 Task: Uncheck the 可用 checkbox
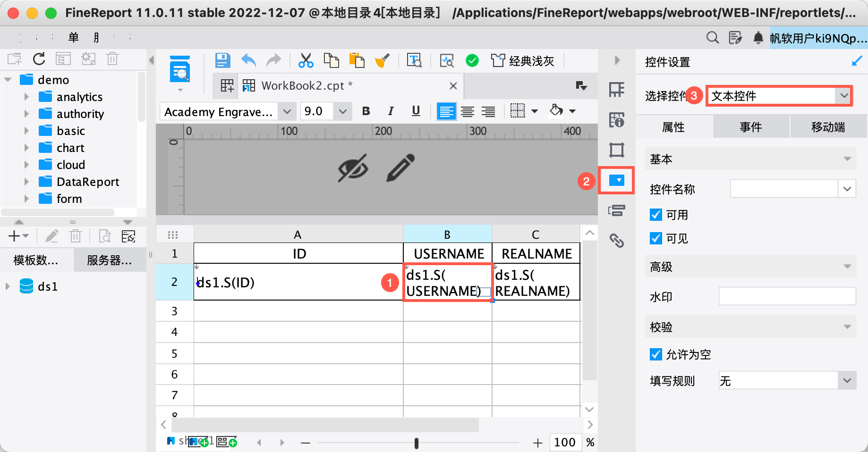click(x=656, y=215)
